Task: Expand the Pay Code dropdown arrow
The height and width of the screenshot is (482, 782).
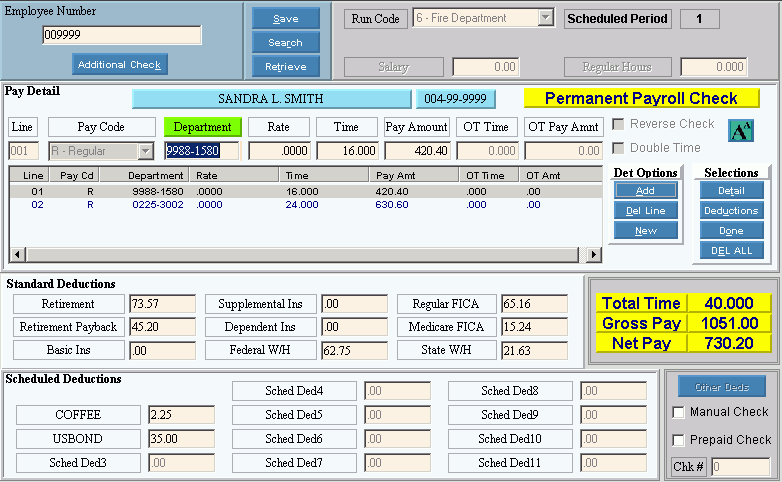Action: (145, 151)
